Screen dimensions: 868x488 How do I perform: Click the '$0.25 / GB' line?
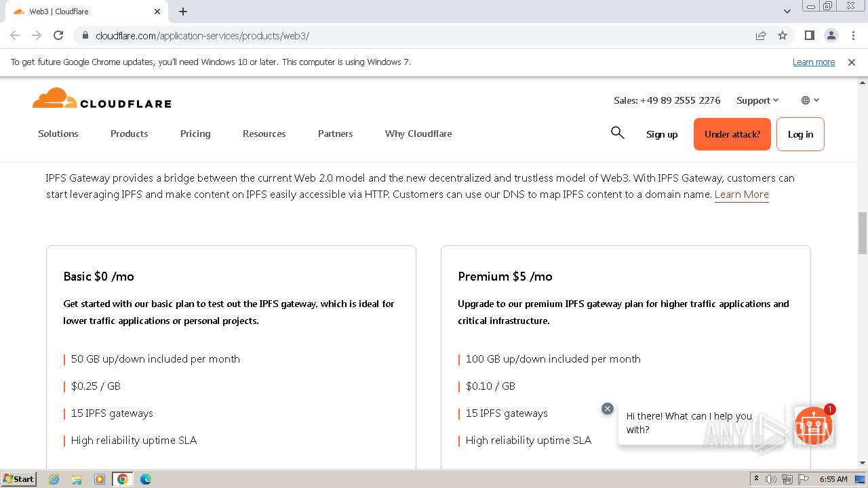(x=96, y=386)
